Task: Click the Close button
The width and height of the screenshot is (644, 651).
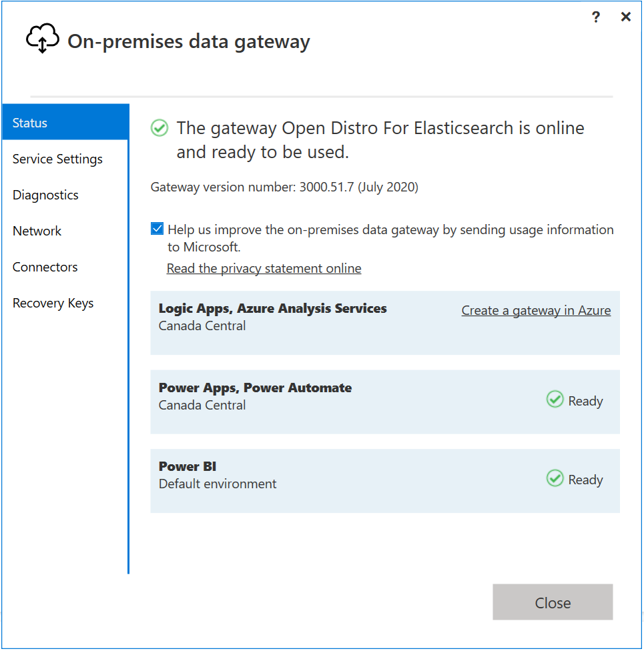Action: 553,602
